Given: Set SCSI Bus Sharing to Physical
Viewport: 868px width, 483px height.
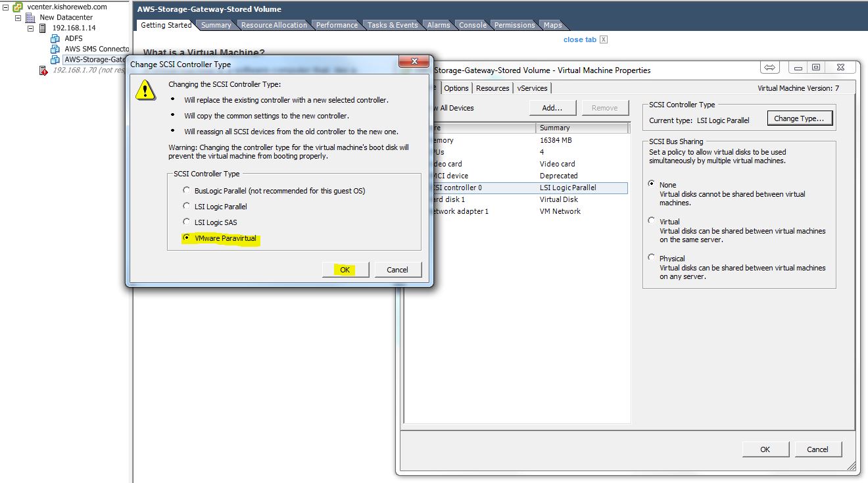Looking at the screenshot, I should coord(652,258).
